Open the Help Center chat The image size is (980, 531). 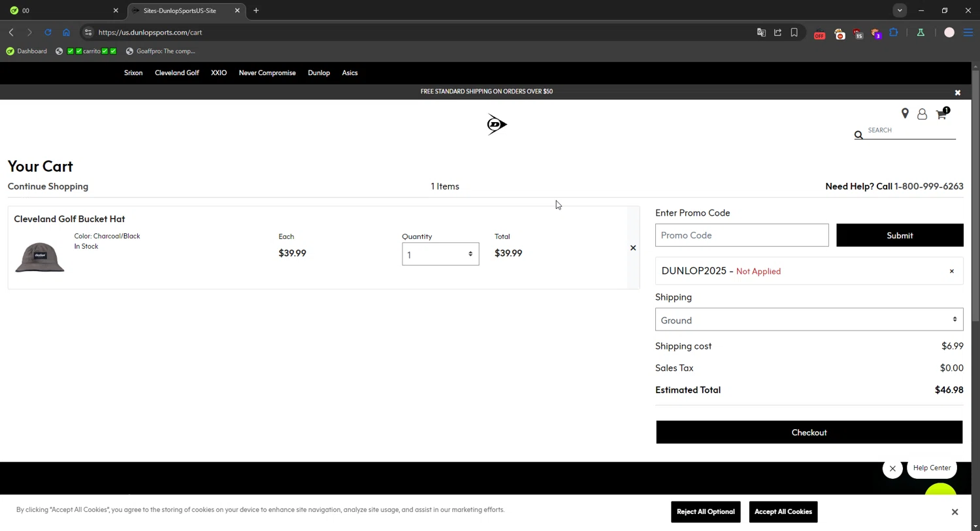point(932,468)
